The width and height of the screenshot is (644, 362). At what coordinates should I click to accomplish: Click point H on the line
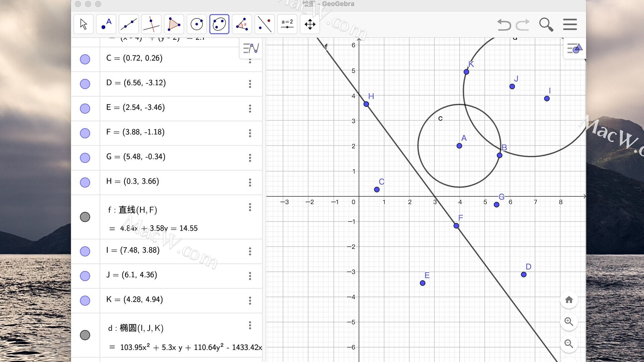[366, 104]
